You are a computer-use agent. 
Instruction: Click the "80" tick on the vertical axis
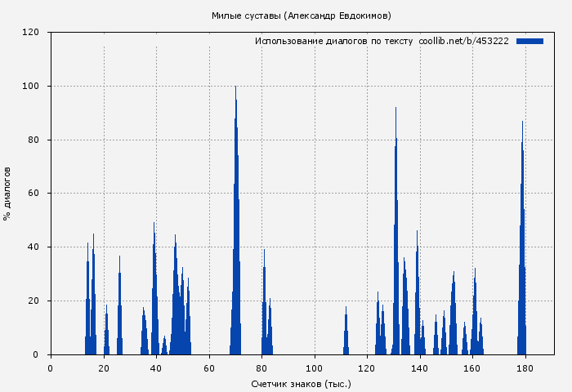pyautogui.click(x=34, y=140)
